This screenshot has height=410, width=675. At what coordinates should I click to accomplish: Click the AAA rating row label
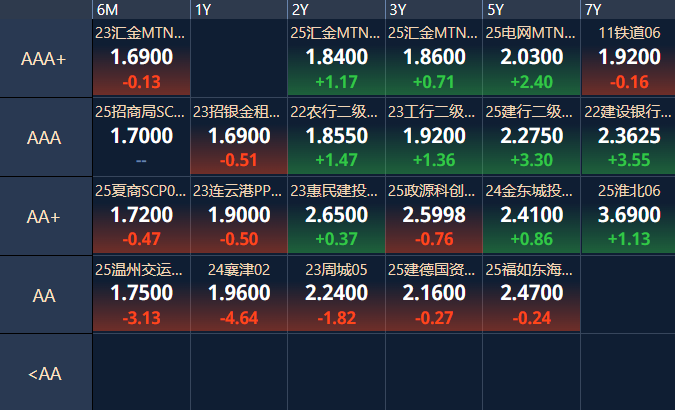(45, 138)
